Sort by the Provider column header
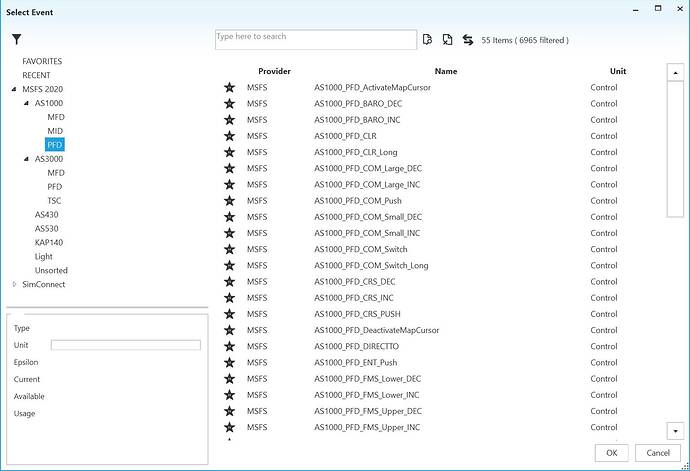 pos(274,71)
